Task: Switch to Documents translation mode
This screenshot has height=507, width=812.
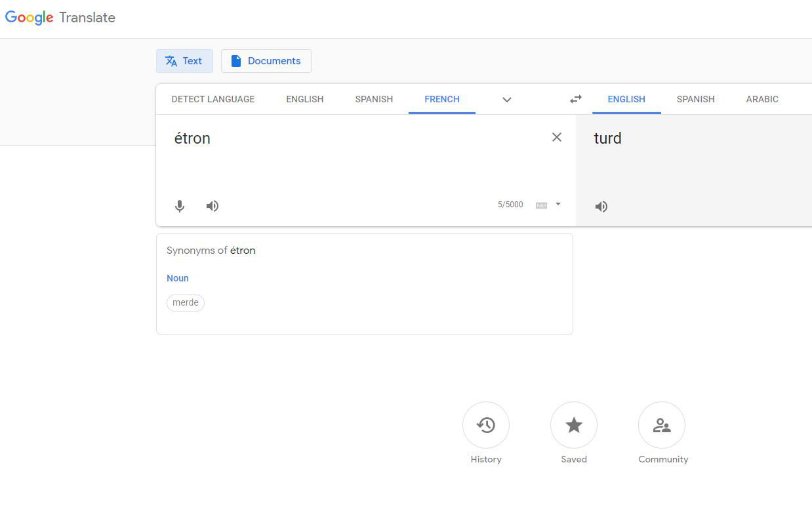Action: pyautogui.click(x=266, y=61)
